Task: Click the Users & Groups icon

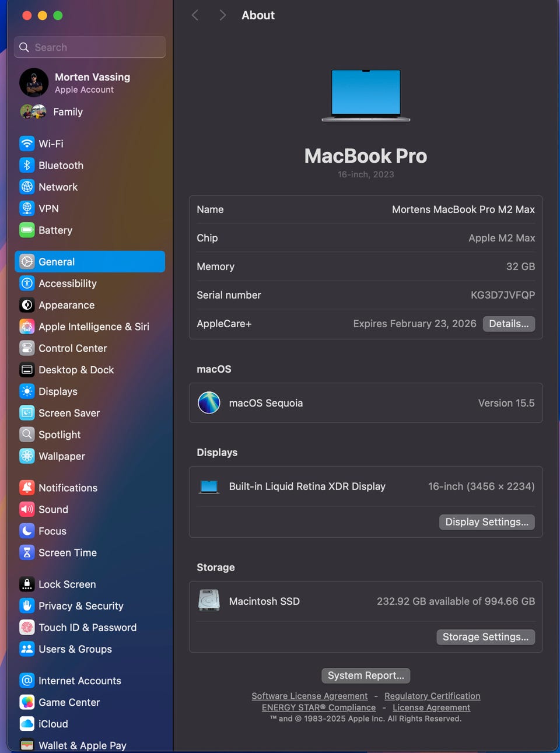Action: point(27,649)
